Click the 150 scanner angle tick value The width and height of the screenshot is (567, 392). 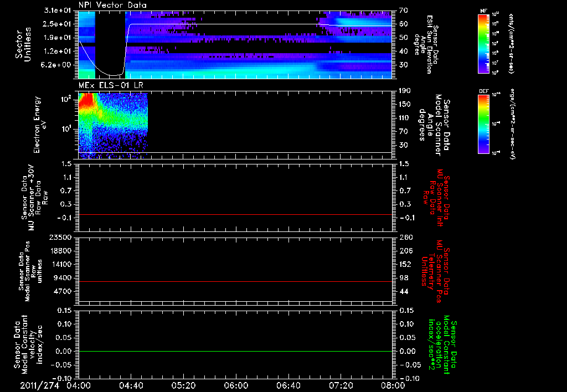[x=406, y=104]
